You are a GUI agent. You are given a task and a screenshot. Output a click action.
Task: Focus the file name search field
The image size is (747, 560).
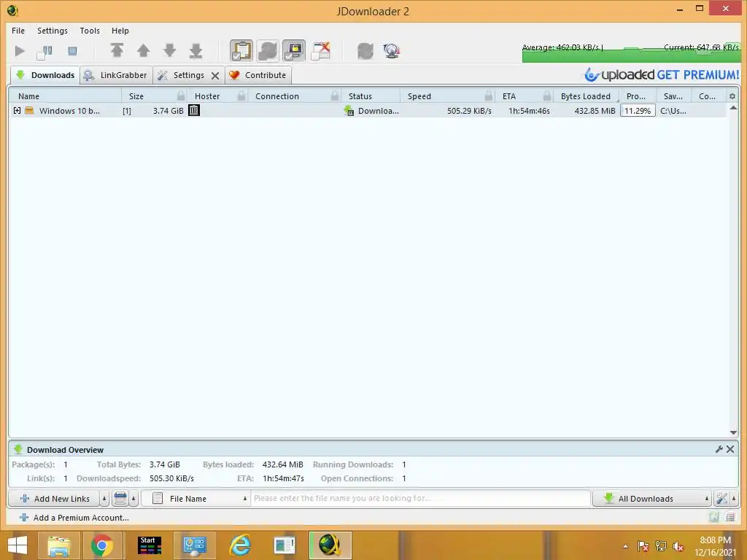[x=421, y=499]
